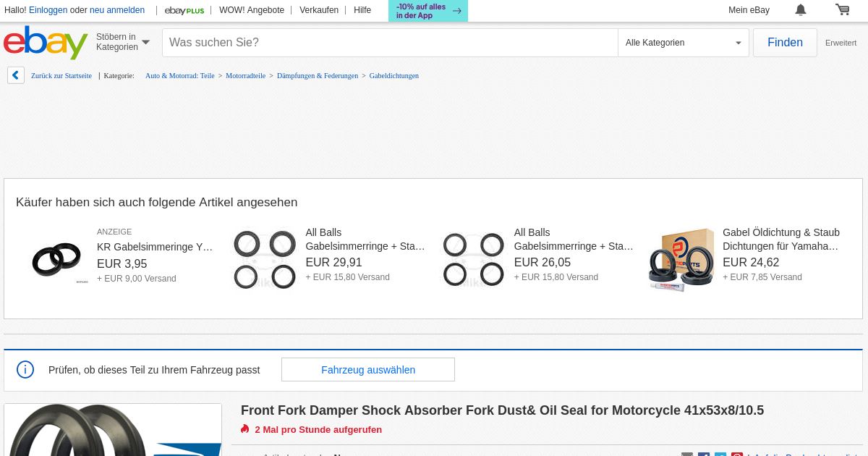Open WOW! Angebote

(252, 10)
